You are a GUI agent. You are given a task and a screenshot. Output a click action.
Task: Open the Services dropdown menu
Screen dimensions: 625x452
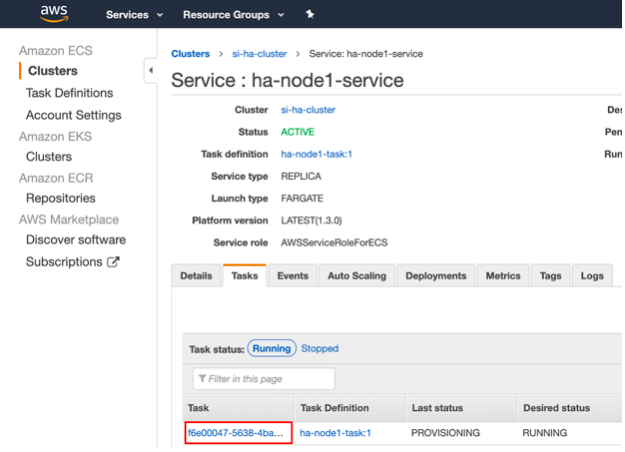(134, 15)
